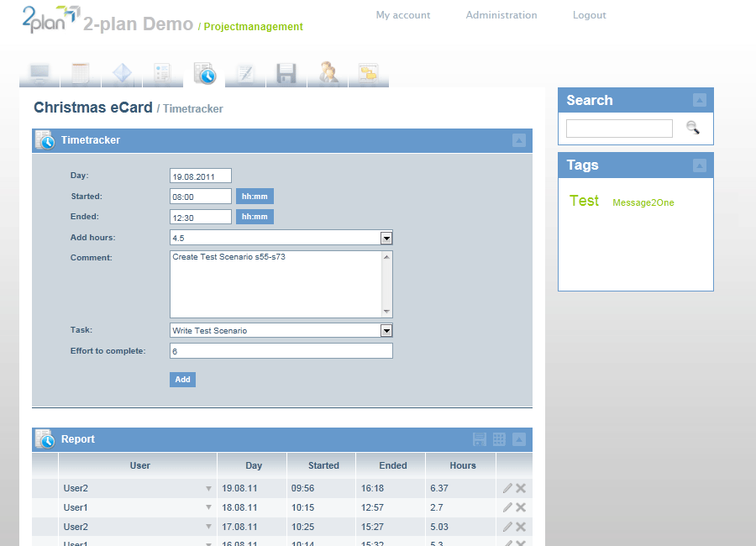
Task: Click hh:mm button next to Ended
Action: [255, 217]
